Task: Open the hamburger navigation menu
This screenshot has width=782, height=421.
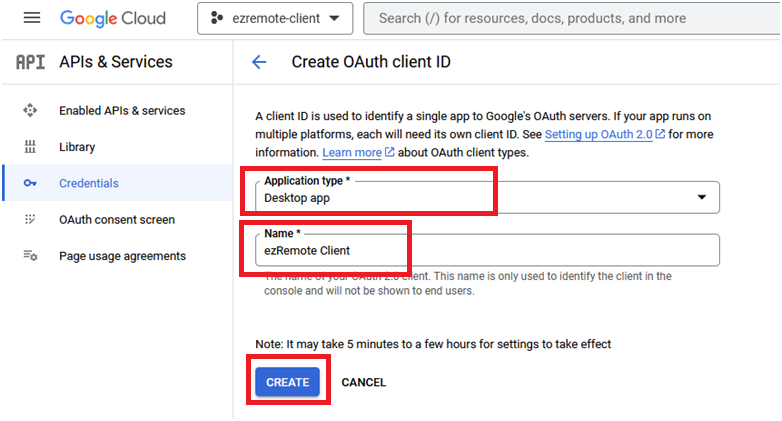Action: 32,18
